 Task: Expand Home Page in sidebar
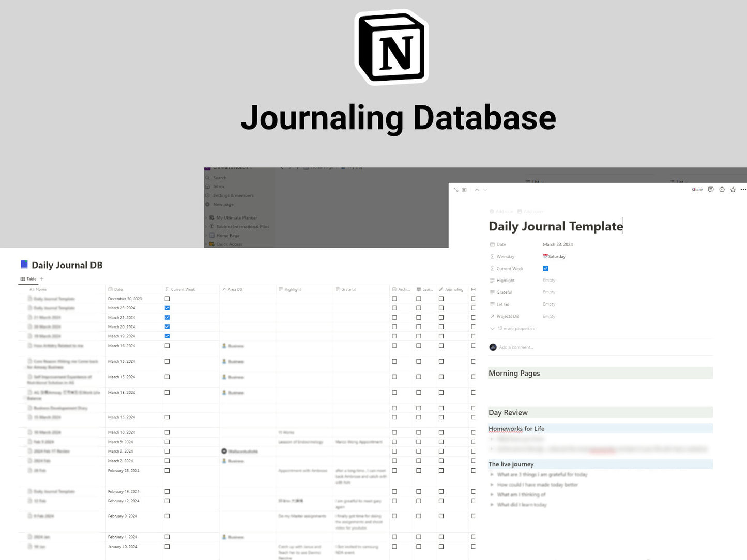pyautogui.click(x=206, y=235)
